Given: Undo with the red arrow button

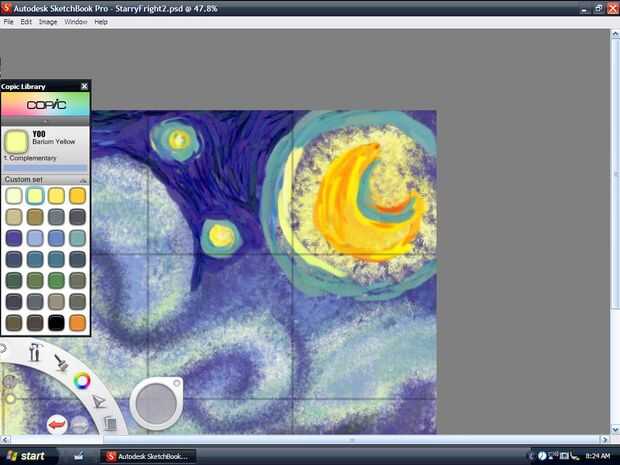Looking at the screenshot, I should 57,425.
